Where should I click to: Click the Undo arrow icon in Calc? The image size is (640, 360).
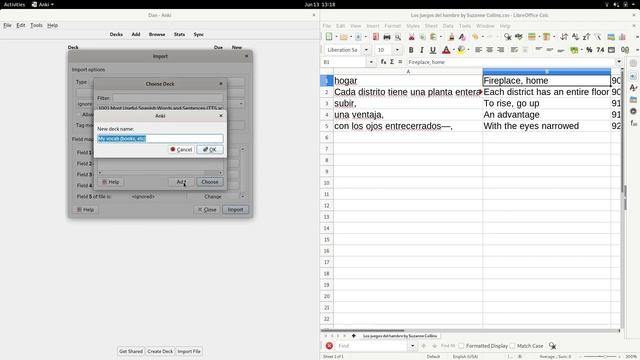[x=476, y=37]
